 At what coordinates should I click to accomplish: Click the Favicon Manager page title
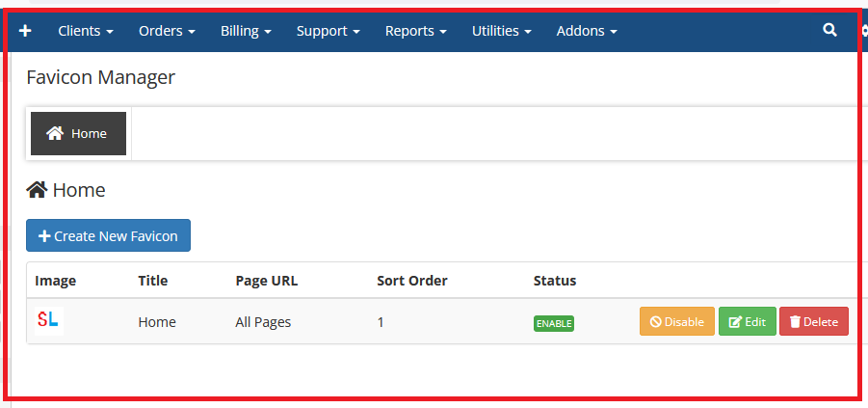click(x=100, y=77)
